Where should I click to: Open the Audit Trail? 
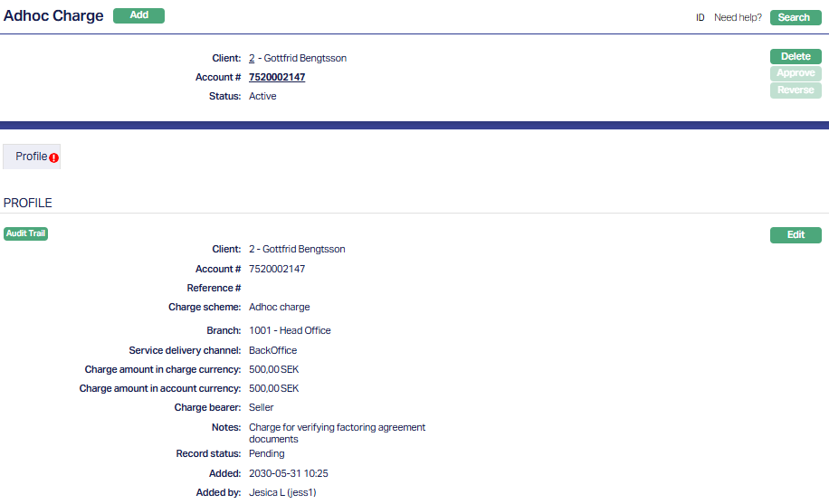pyautogui.click(x=25, y=233)
